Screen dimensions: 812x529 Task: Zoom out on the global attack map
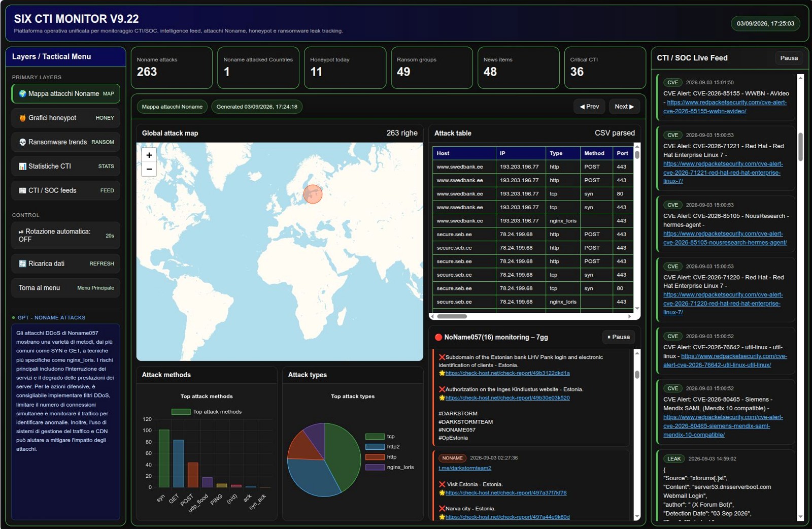tap(149, 169)
